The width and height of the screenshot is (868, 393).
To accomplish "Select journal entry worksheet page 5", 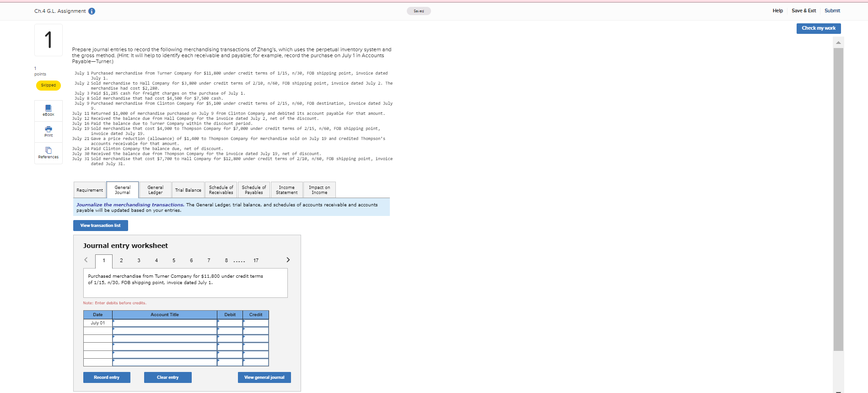I will click(x=174, y=260).
